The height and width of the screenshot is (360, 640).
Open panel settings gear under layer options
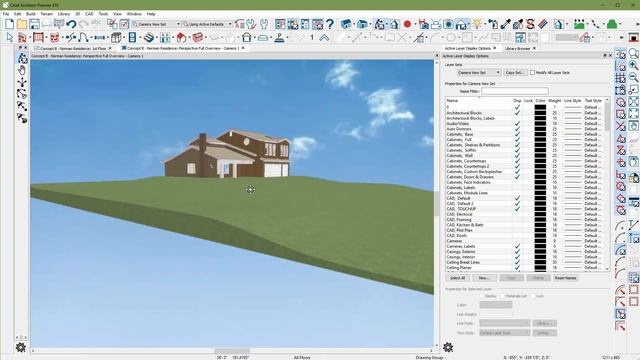(448, 347)
